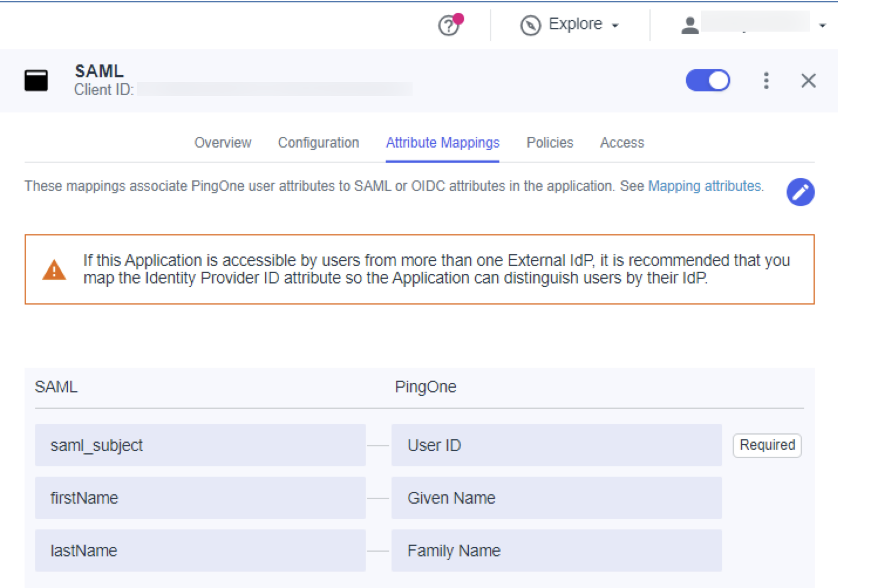Open the three-dot more options menu
The image size is (871, 588).
click(x=766, y=81)
